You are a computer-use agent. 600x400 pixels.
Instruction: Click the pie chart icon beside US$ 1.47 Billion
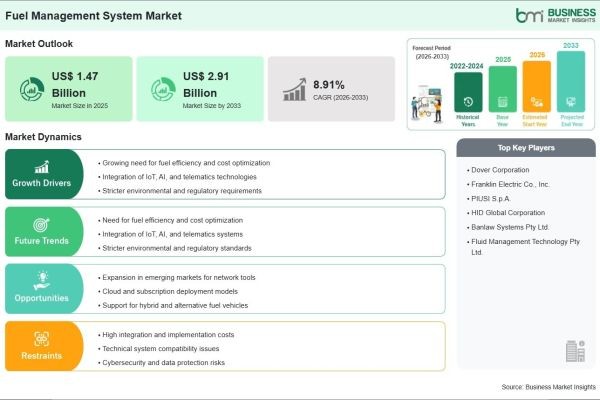click(x=32, y=89)
